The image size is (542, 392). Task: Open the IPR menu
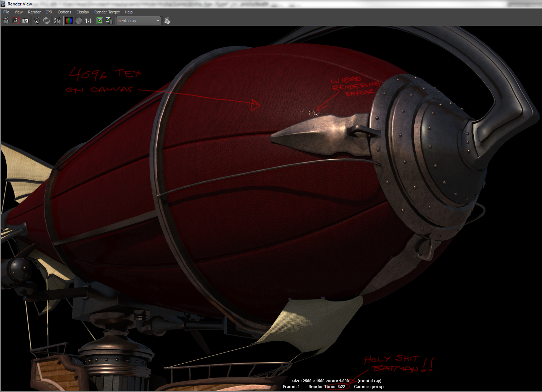coord(49,12)
